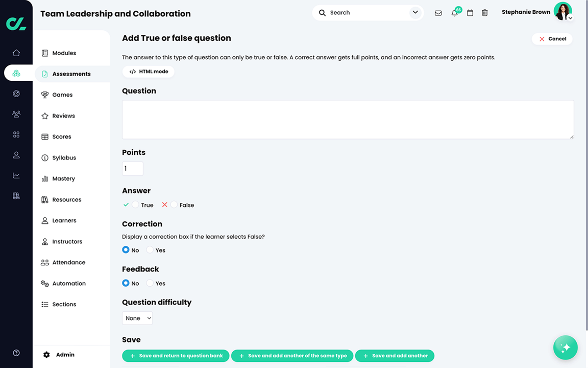Open the Modules menu item
Screen dimensions: 588x368
[64, 53]
